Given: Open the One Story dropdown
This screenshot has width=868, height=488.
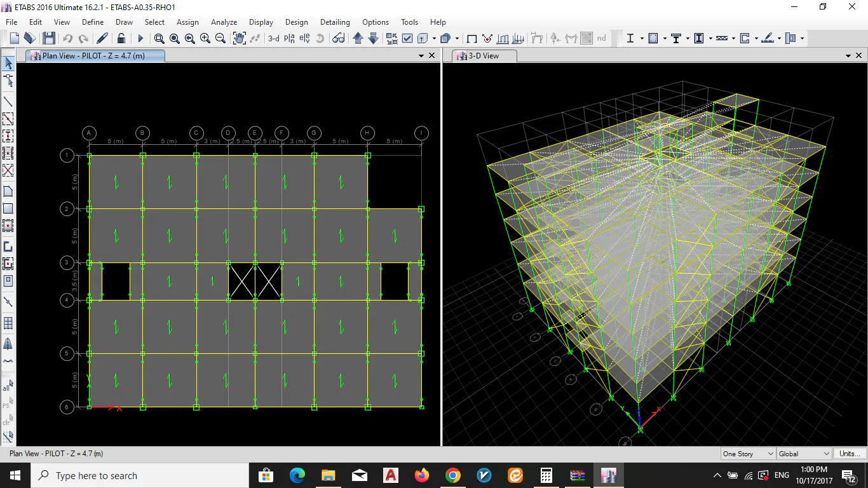Looking at the screenshot, I should [748, 454].
